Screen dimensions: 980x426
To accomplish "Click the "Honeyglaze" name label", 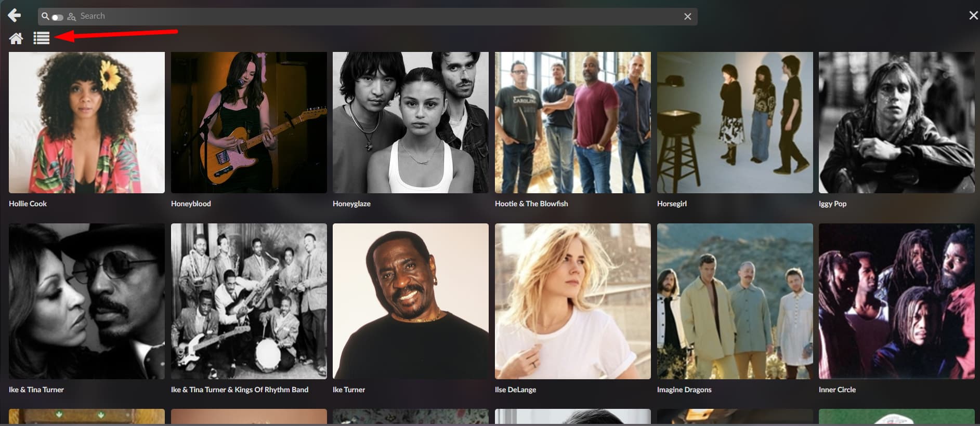I will (x=351, y=204).
